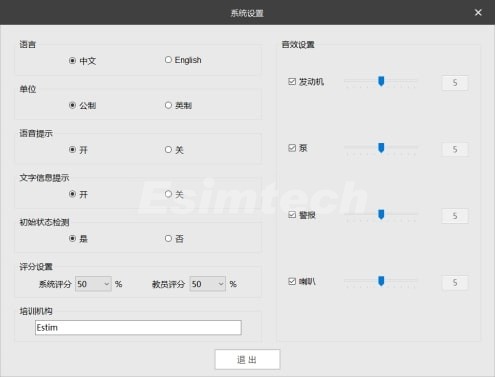Toggle the 发动机 engine sound checkbox
The image size is (496, 377).
tap(292, 82)
